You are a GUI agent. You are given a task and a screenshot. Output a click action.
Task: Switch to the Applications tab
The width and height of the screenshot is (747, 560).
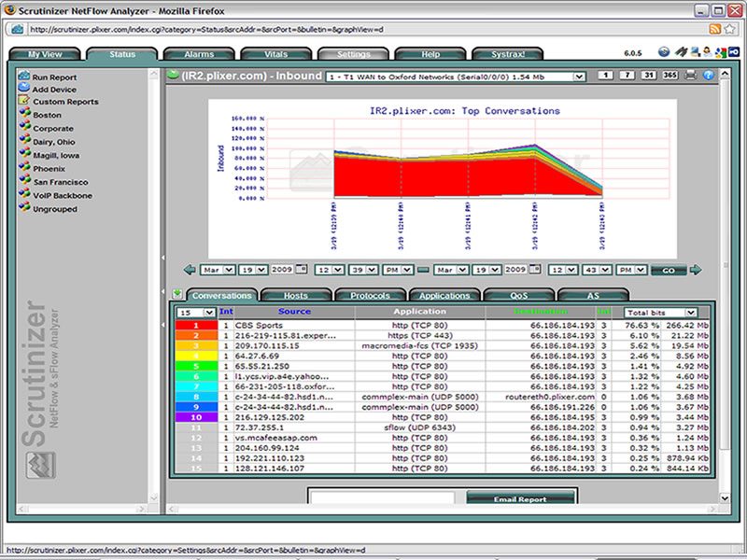pyautogui.click(x=444, y=296)
